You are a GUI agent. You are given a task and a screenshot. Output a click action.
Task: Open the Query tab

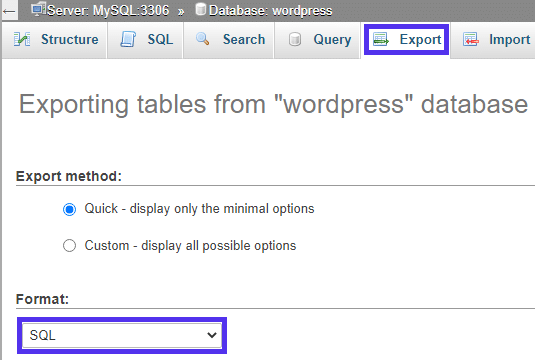[x=317, y=40]
